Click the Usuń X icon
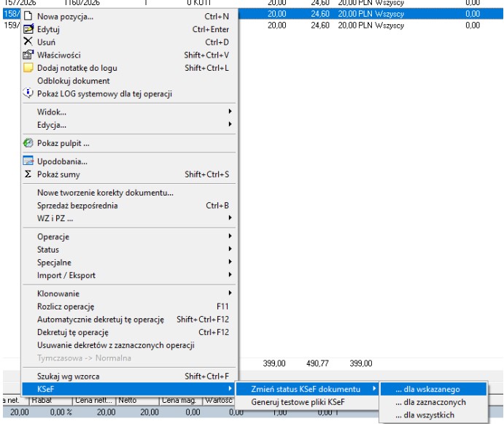 point(28,42)
